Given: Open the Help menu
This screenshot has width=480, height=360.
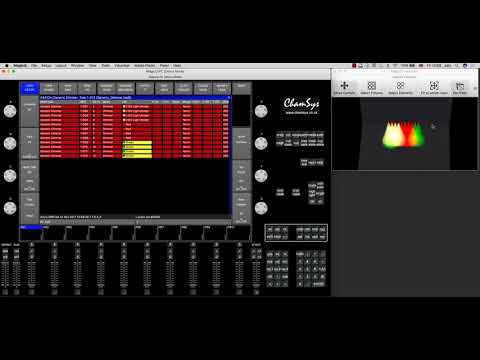Looking at the screenshot, I should [177, 66].
